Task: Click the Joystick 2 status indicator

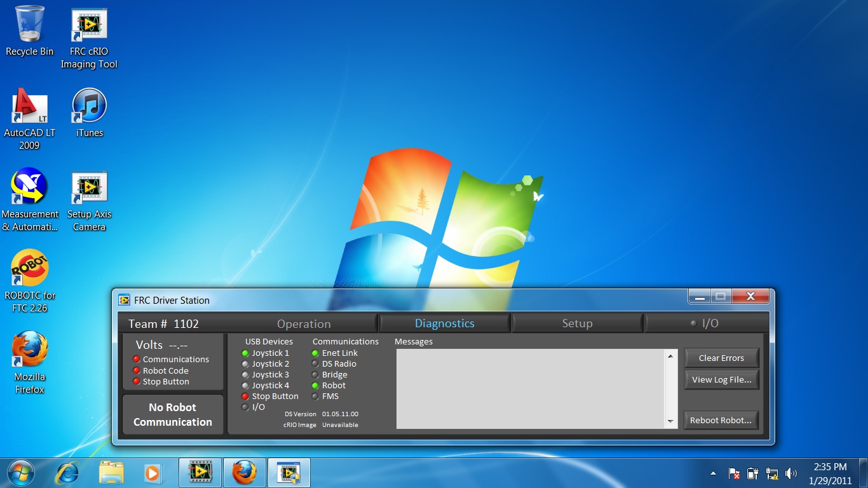Action: (245, 364)
